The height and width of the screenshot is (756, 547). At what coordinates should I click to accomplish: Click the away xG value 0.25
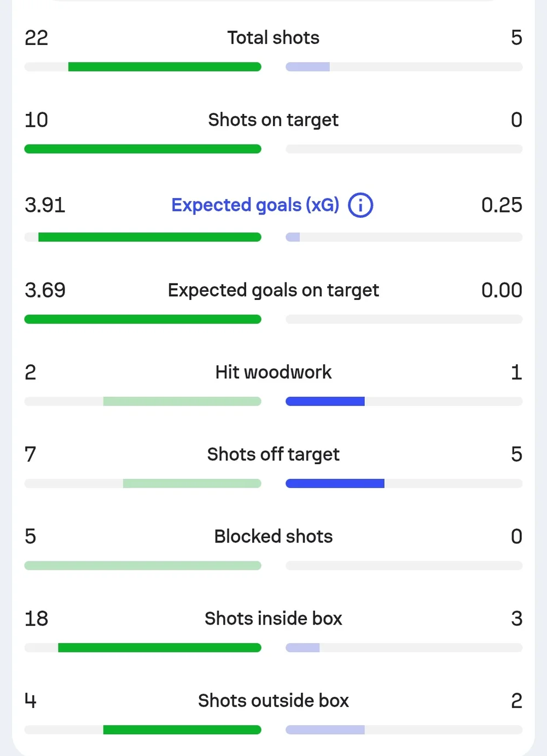pyautogui.click(x=502, y=205)
